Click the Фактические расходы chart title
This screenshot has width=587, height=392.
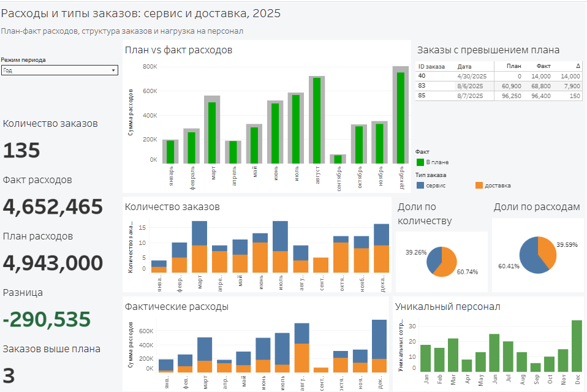pos(176,307)
